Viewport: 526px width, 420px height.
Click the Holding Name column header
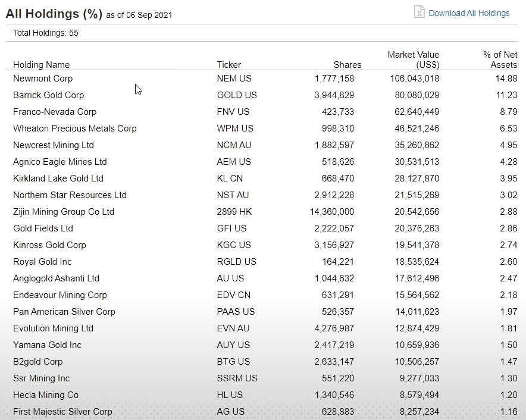coord(41,65)
